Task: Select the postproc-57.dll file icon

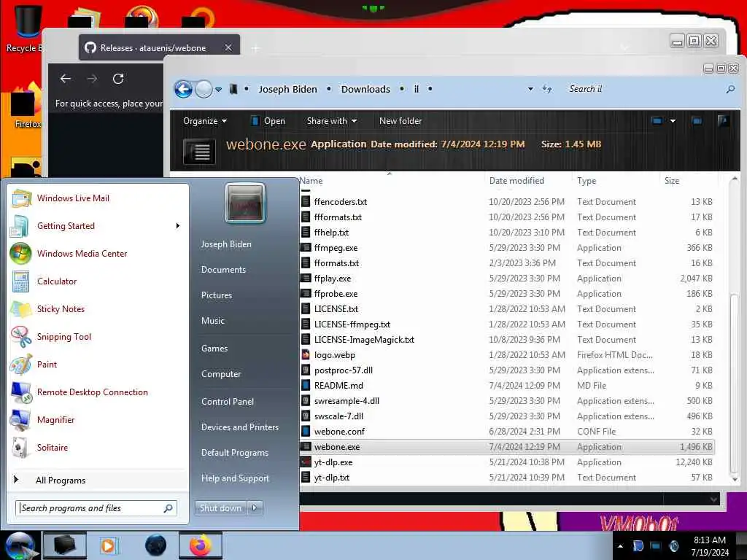Action: tap(306, 370)
